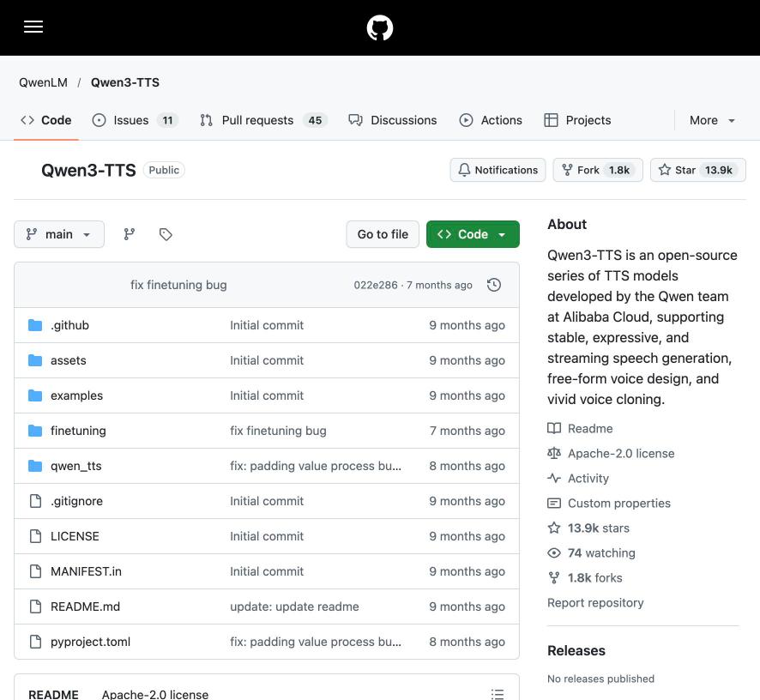The image size is (760, 700).
Task: Click the .github folder icon
Action: point(35,325)
